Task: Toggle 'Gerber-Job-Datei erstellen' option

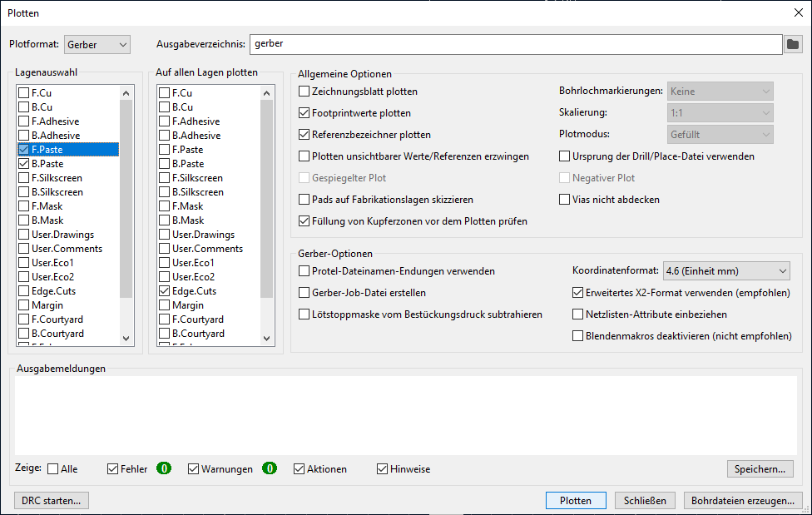Action: pyautogui.click(x=304, y=293)
